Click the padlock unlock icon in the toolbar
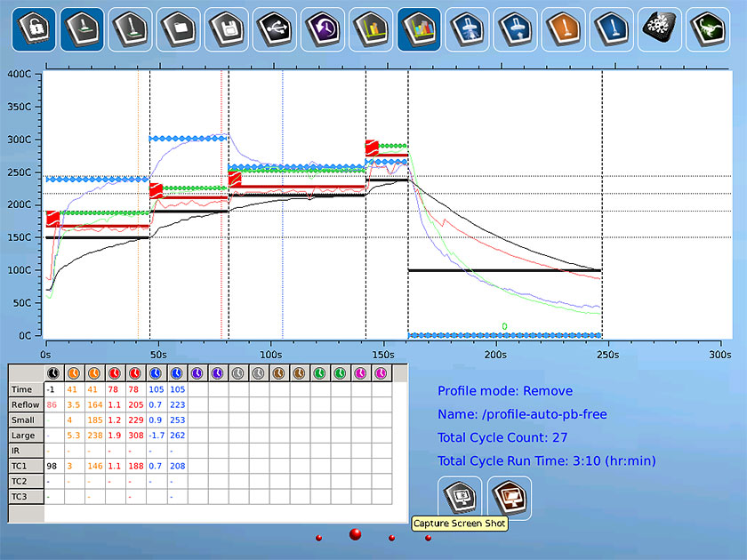This screenshot has width=747, height=560. pyautogui.click(x=34, y=29)
